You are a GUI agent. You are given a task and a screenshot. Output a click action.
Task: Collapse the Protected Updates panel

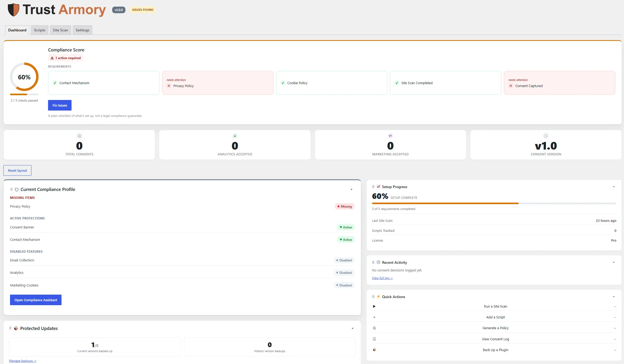(x=352, y=328)
